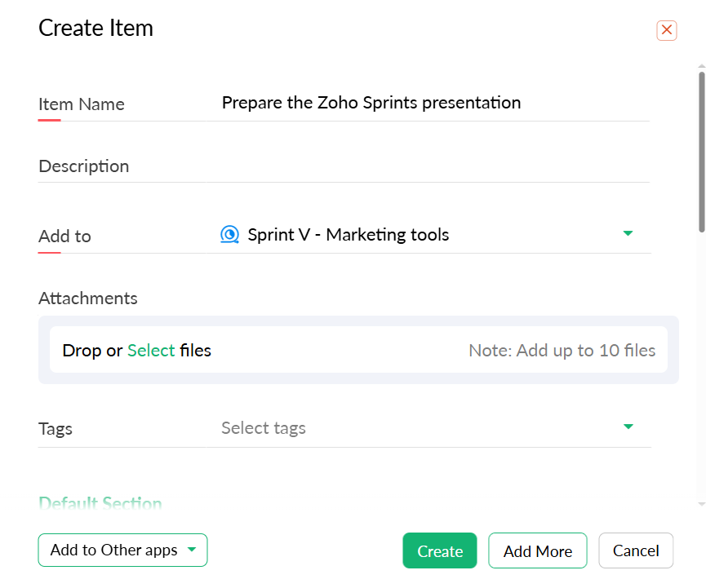Screen dimensions: 706x588
Task: Click the Select tags placeholder field
Action: click(264, 428)
